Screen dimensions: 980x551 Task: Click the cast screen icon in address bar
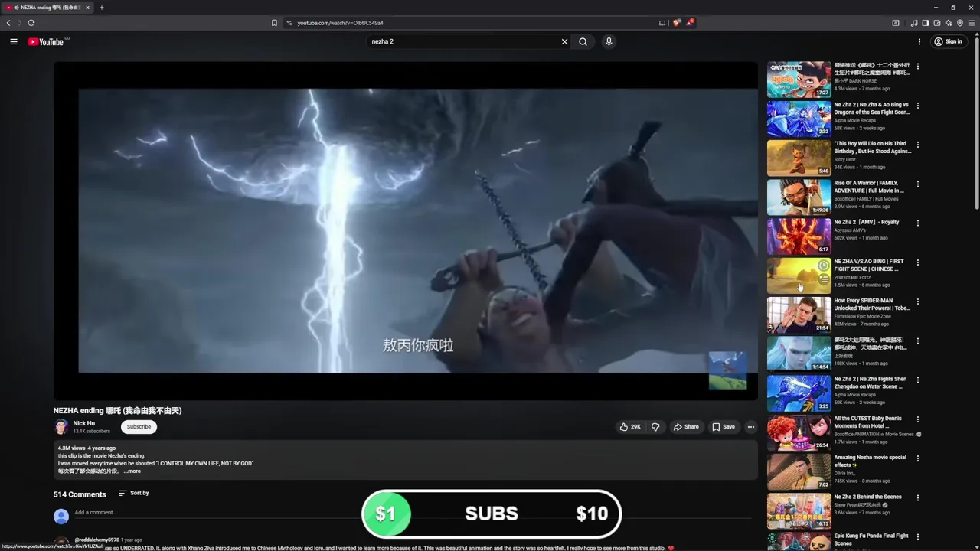click(662, 23)
